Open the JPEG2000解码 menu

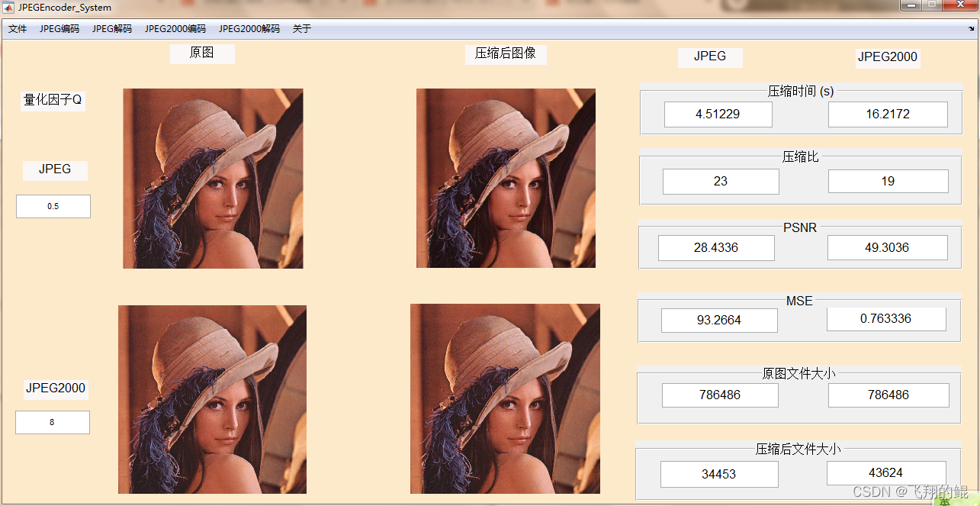[249, 29]
